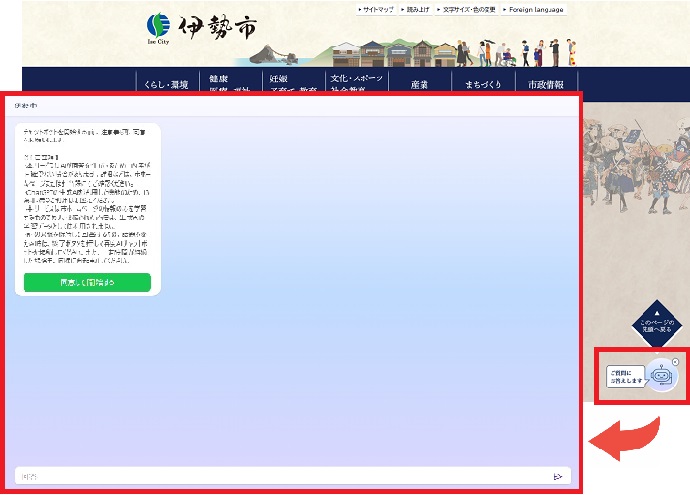This screenshot has height=495, width=690.
Task: Open the くらし・環境 menu
Action: click(168, 83)
